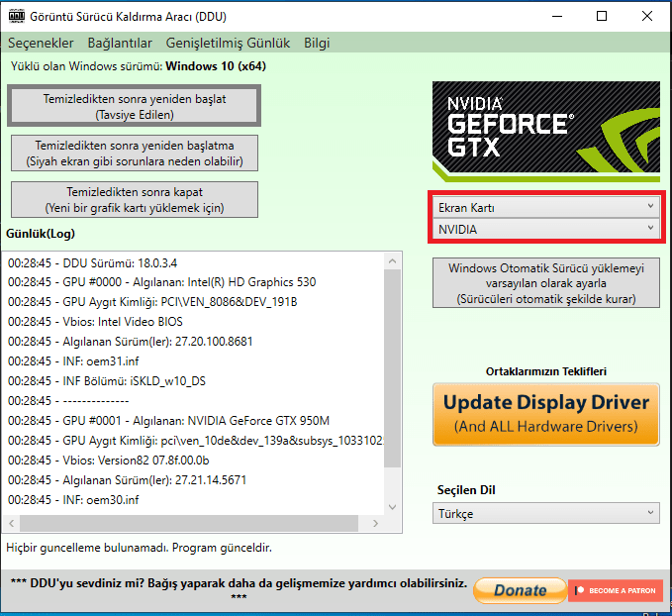
Task: Expand the NVIDIA vendor dropdown
Action: pyautogui.click(x=546, y=229)
